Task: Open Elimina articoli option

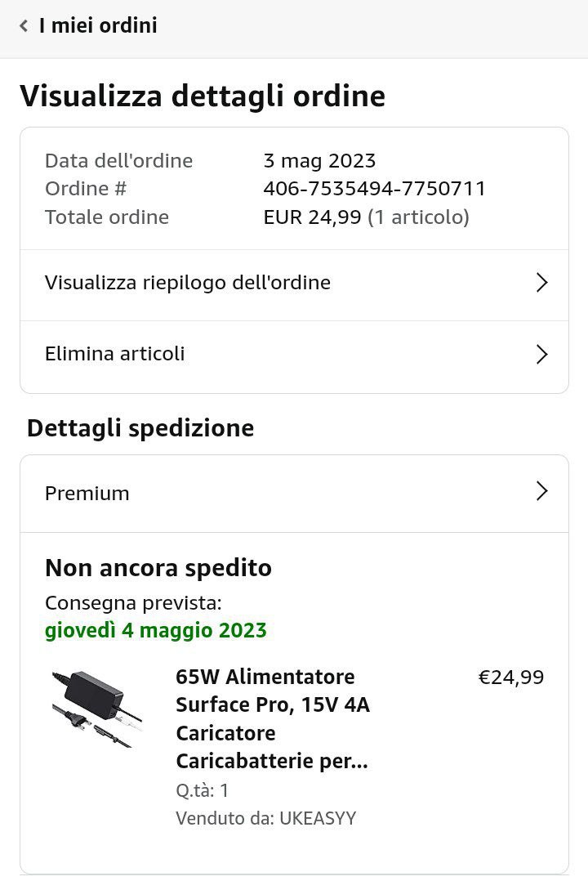Action: pos(115,354)
